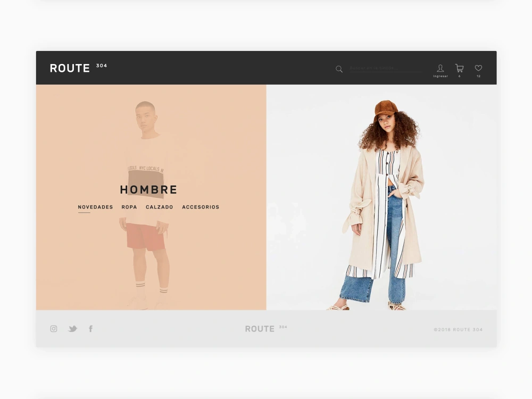Screen dimensions: 532x399
Task: Click the magnifying glass search icon
Action: point(339,69)
